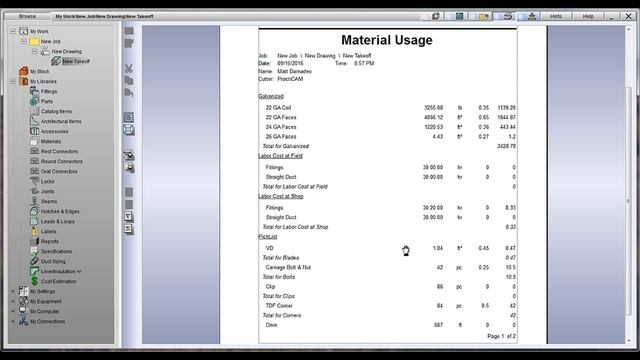Open the Labels library
The image size is (640, 360).
[48, 231]
